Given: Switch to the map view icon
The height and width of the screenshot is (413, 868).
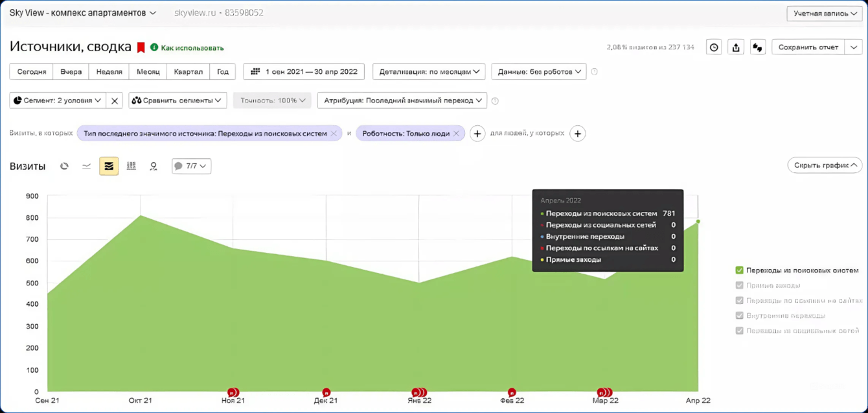Looking at the screenshot, I should tap(154, 166).
